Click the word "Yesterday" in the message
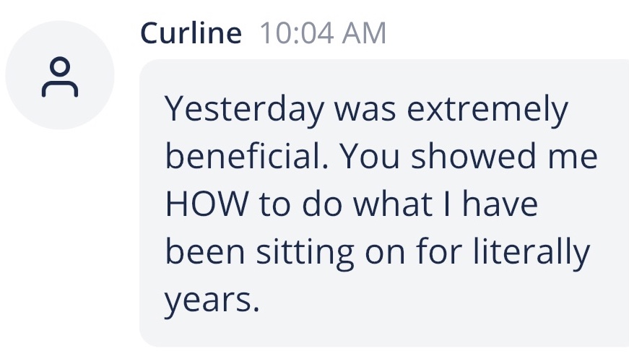Image resolution: width=629 pixels, height=364 pixels. coord(243,110)
